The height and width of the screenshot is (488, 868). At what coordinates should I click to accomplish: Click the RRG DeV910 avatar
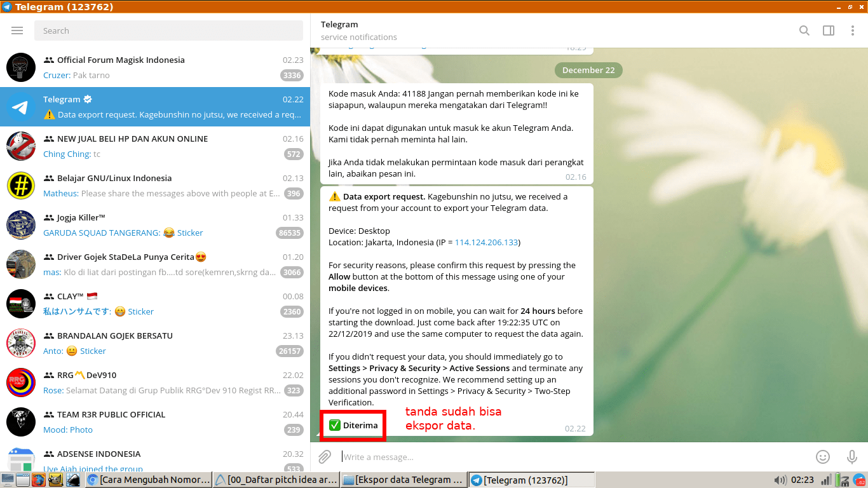point(21,383)
